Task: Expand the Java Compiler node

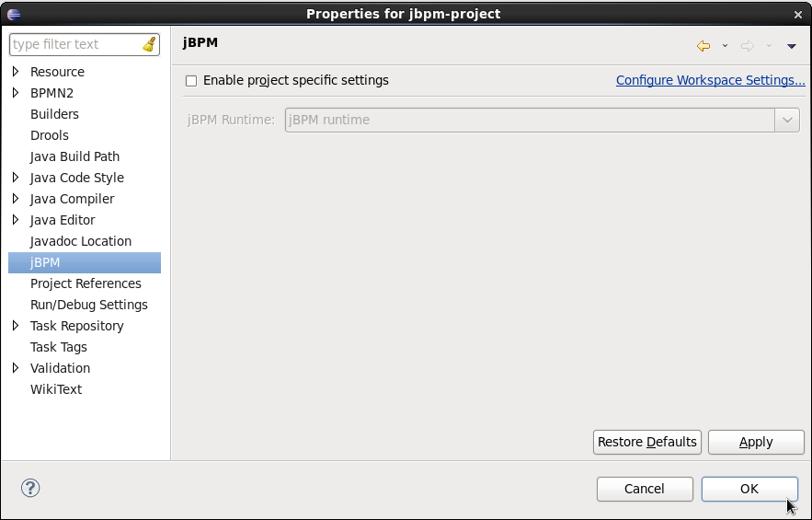Action: (x=16, y=199)
